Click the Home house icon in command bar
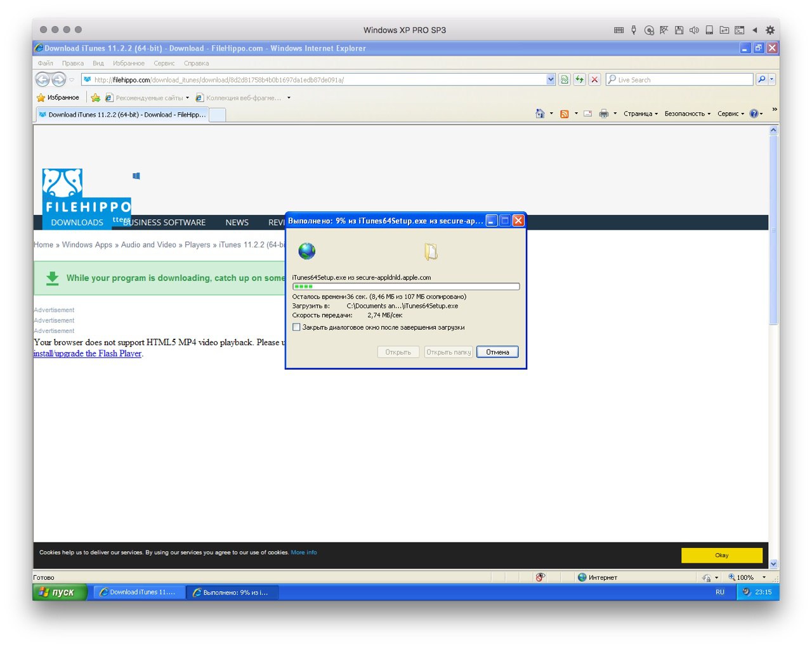 [540, 114]
